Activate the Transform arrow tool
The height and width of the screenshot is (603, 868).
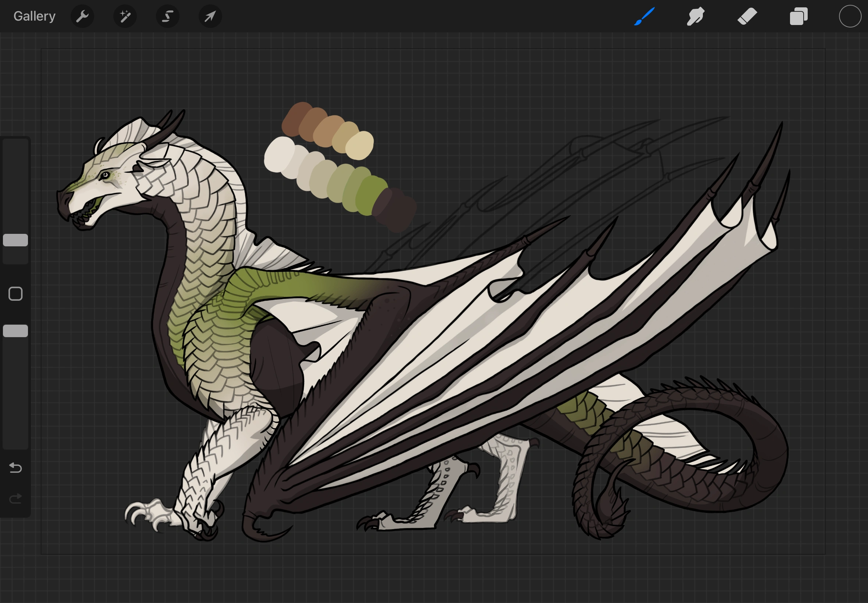pos(210,16)
